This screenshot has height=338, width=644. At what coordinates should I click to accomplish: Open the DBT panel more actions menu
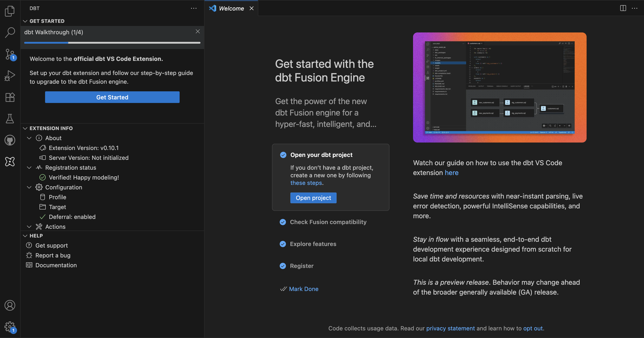(x=194, y=8)
